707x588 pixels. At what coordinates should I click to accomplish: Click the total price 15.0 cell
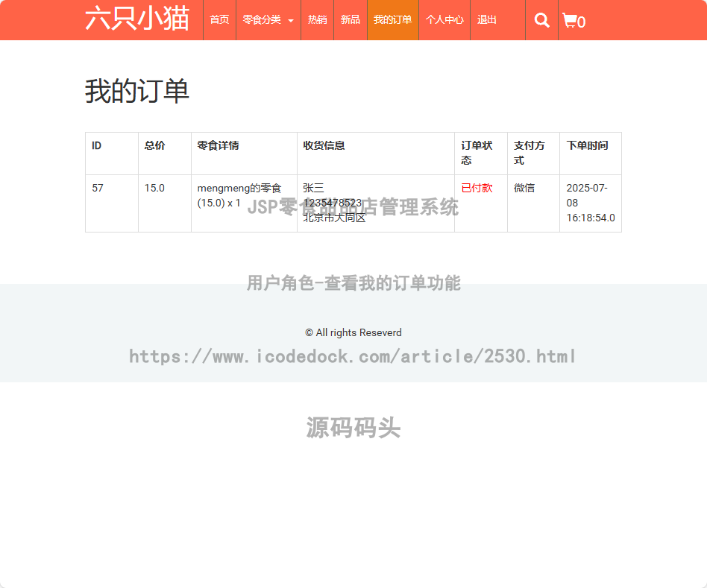coord(165,203)
